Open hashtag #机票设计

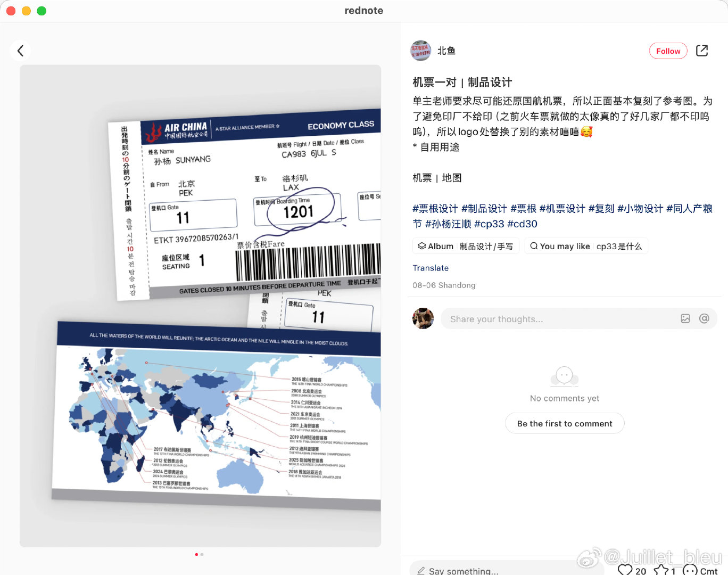coord(562,209)
